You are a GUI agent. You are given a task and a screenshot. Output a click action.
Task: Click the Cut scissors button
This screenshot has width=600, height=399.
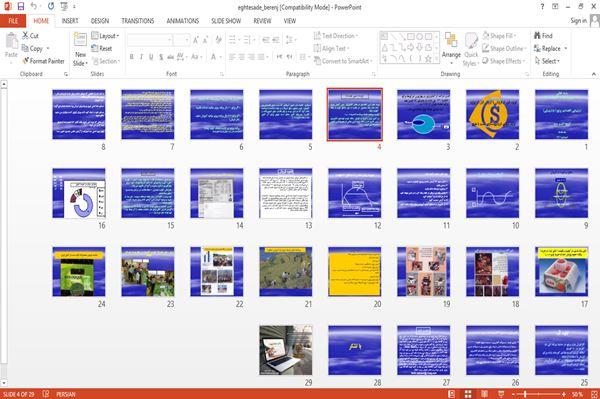click(30, 36)
